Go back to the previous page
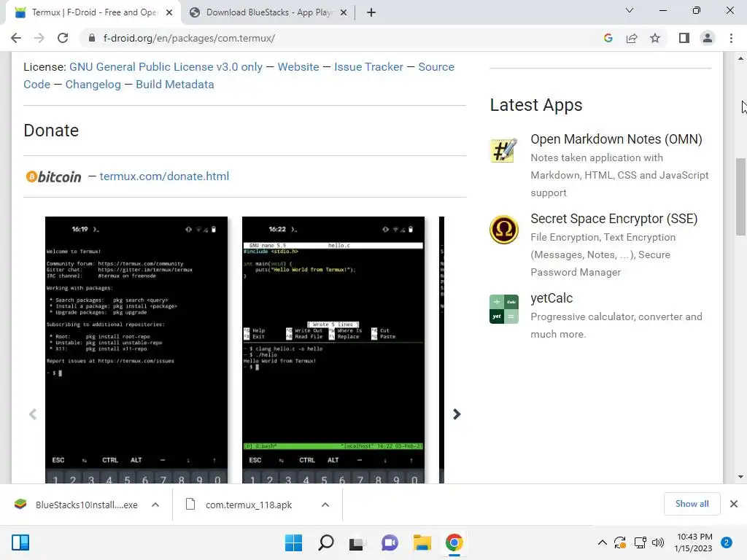 click(16, 38)
